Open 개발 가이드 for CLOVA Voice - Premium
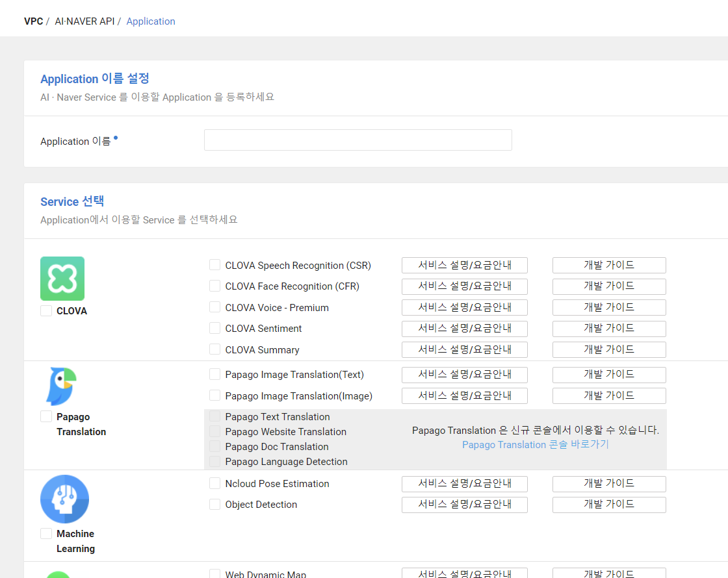 tap(609, 308)
